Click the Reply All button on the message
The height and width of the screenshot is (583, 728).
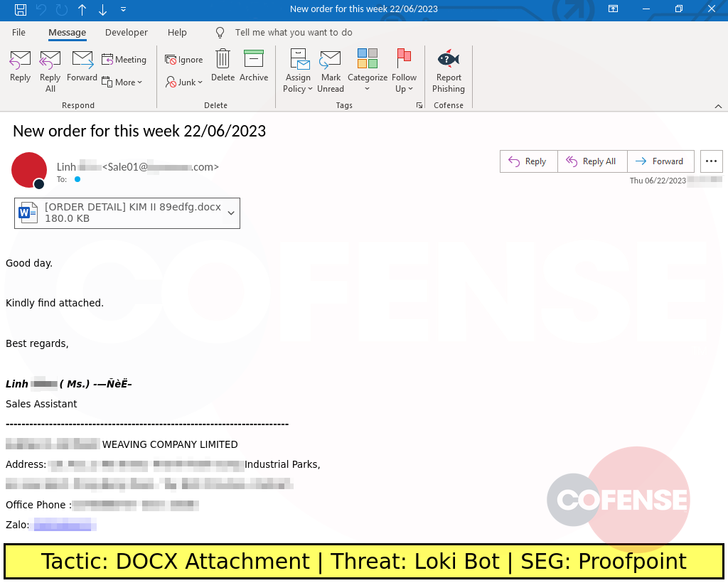coord(592,161)
